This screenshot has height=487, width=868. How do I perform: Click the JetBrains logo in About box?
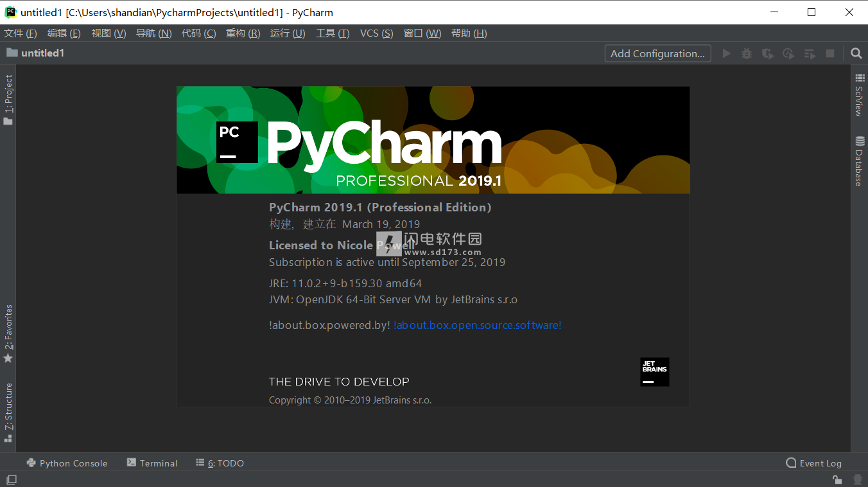pos(654,372)
